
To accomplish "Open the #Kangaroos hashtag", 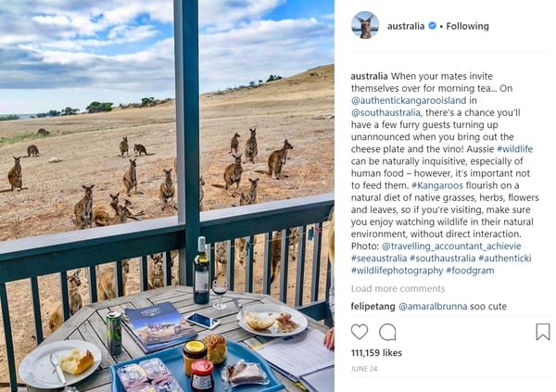I will click(x=437, y=185).
